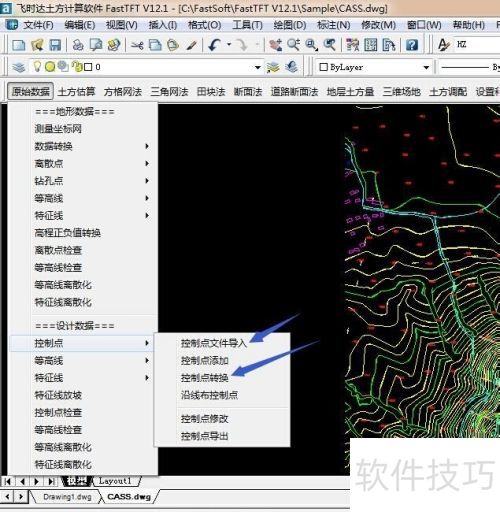Select 控制点文件导入 menu entry
This screenshot has height=512, width=500.
coord(214,343)
